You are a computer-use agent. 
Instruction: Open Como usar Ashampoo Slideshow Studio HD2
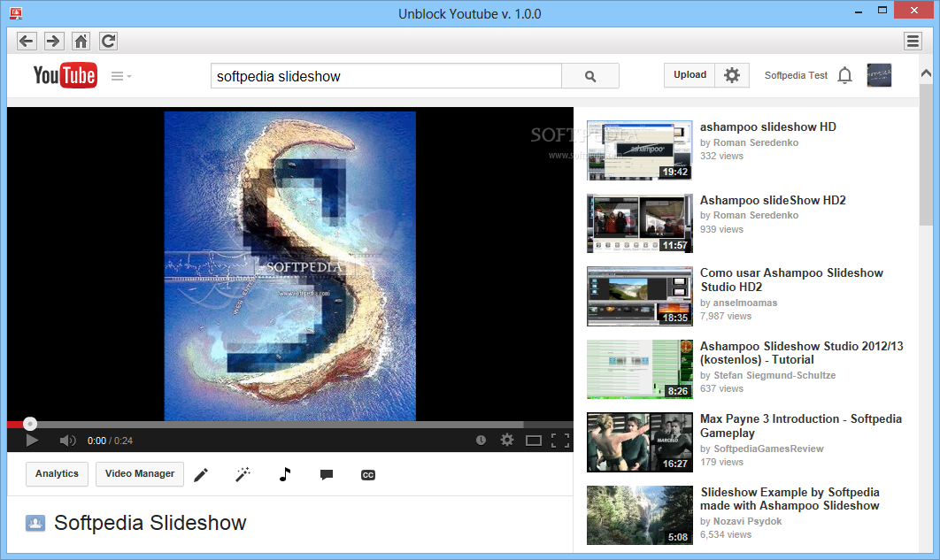click(791, 280)
